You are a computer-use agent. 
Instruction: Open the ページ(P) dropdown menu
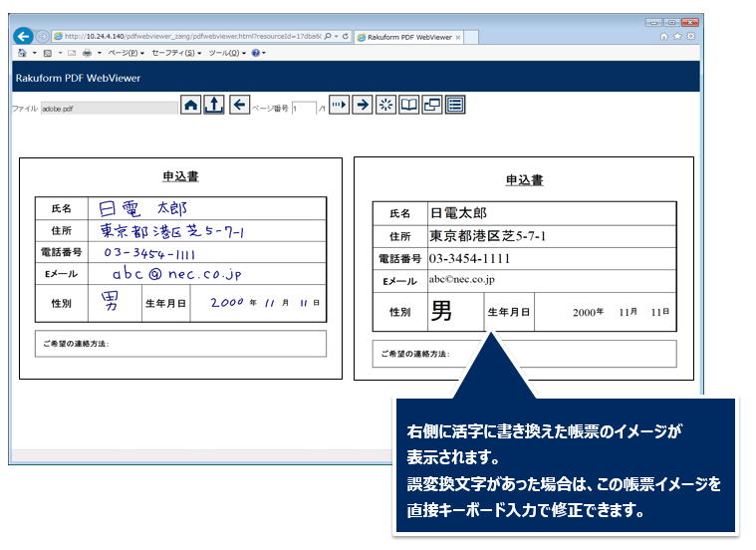pyautogui.click(x=125, y=52)
